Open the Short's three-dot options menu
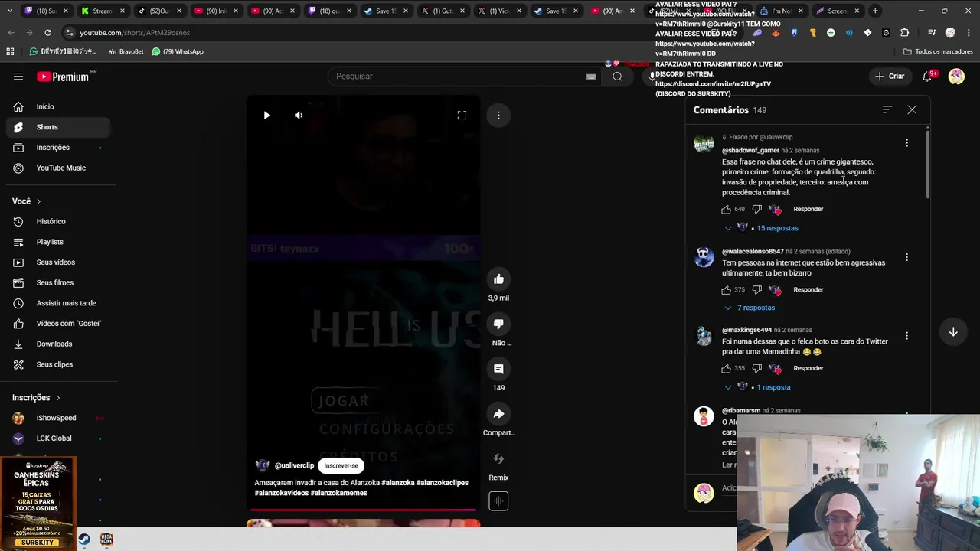The height and width of the screenshot is (551, 980). tap(498, 116)
